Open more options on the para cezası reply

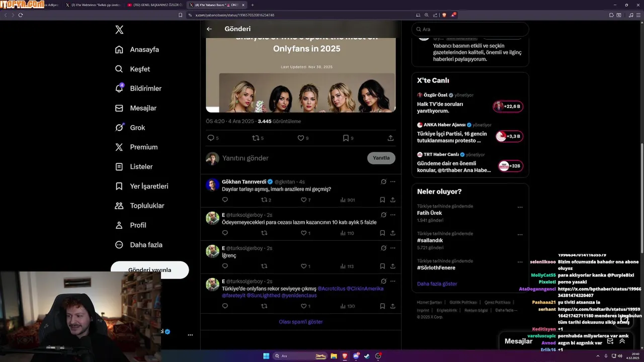(393, 215)
